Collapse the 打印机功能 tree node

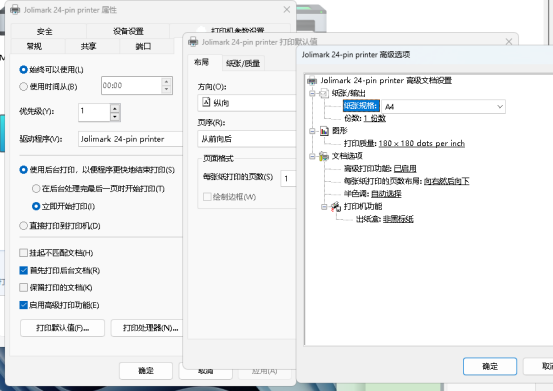tap(324, 207)
